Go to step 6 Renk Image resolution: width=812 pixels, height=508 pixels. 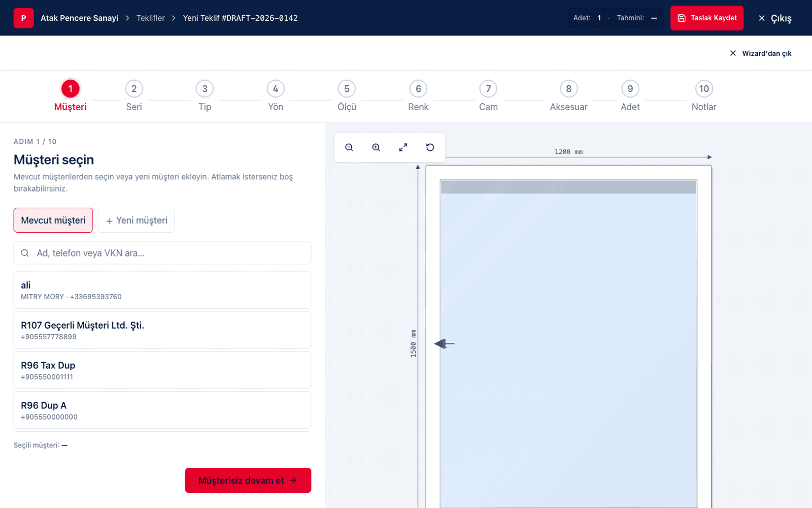[418, 96]
